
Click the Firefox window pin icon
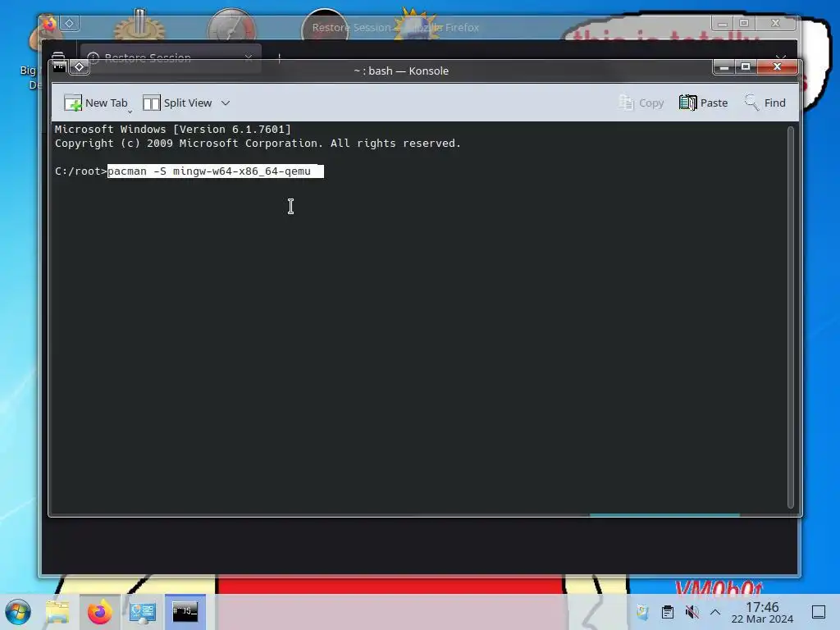69,23
